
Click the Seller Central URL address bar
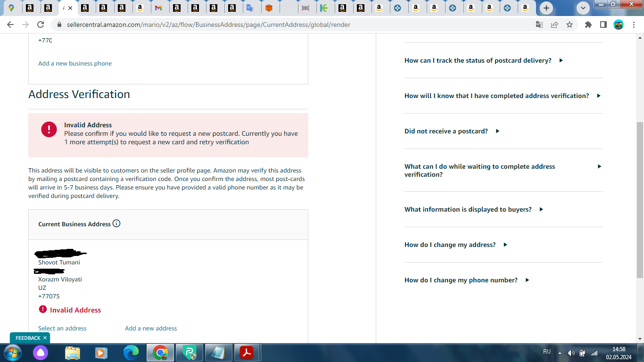208,25
